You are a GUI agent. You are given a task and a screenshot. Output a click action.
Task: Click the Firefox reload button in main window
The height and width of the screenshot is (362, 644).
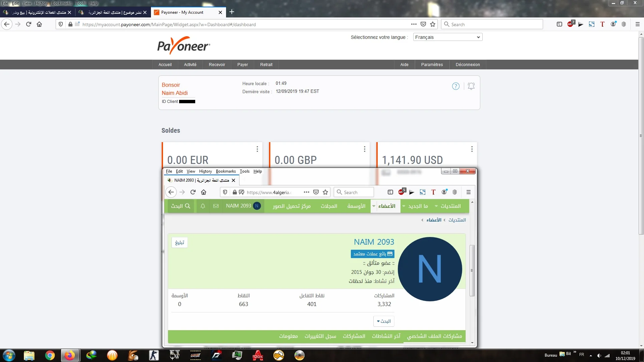29,24
